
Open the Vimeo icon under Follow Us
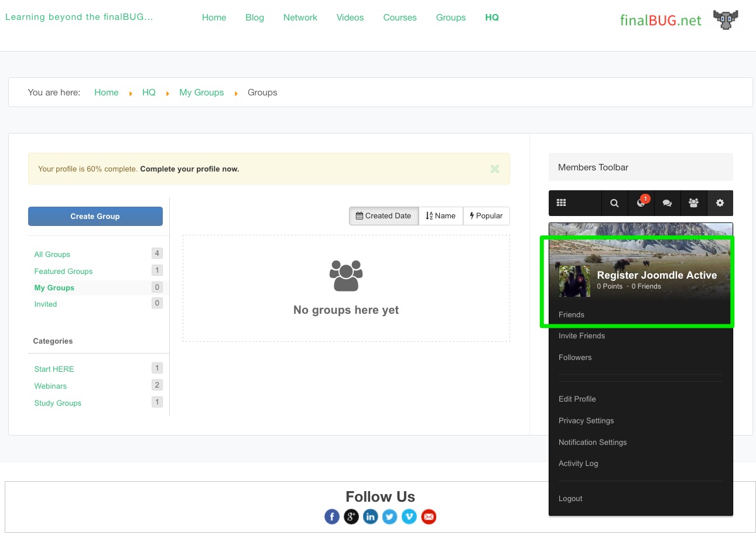point(409,516)
